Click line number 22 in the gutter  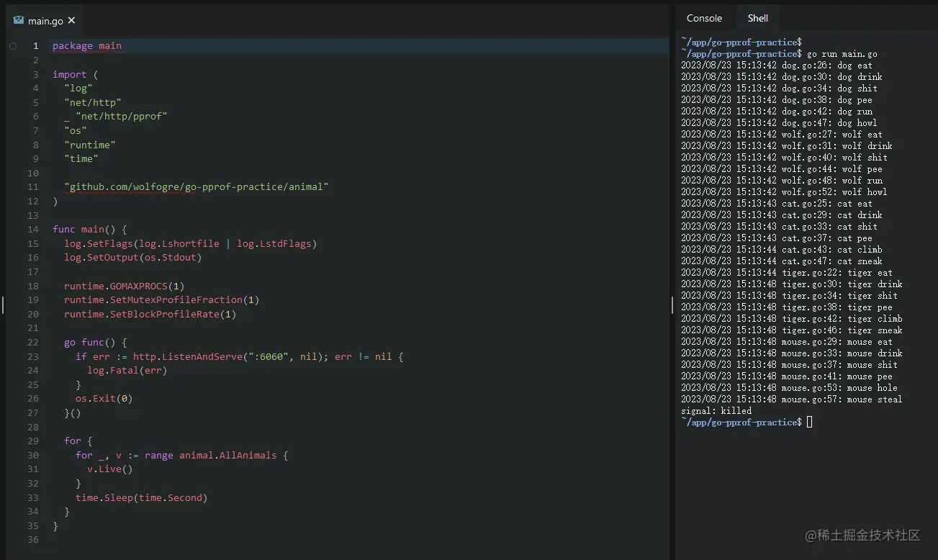(33, 343)
